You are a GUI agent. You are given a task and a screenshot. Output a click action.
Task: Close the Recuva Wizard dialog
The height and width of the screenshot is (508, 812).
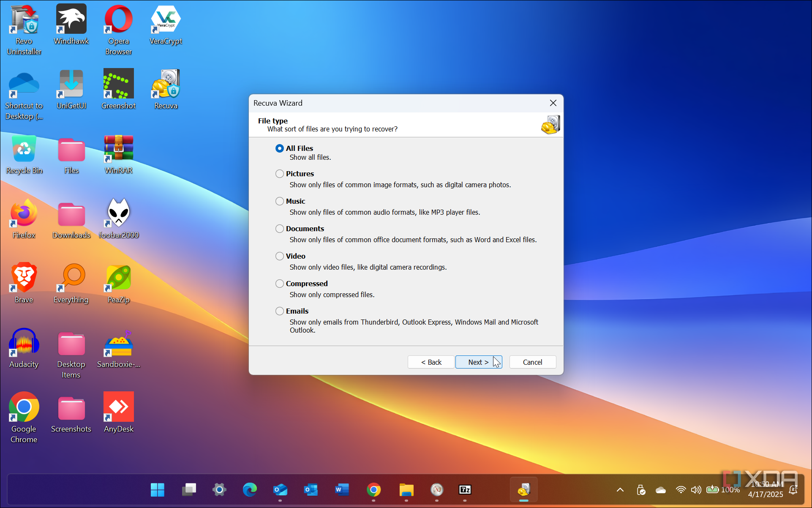(553, 103)
